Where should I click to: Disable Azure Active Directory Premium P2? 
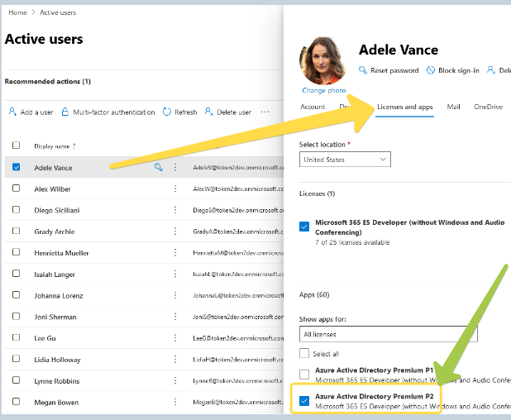coord(304,401)
